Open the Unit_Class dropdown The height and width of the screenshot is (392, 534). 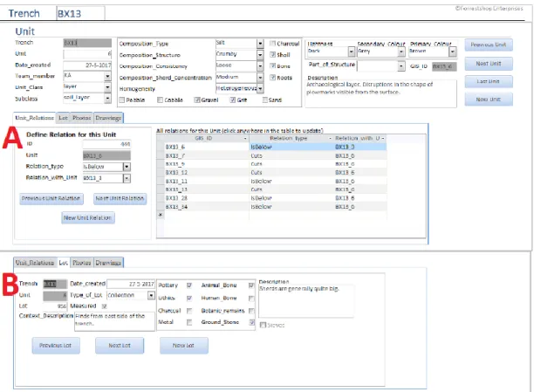click(107, 87)
